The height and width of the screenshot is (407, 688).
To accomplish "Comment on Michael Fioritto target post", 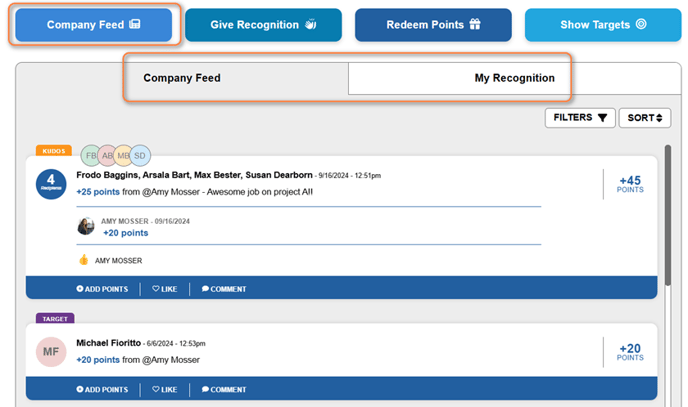I will pos(224,390).
